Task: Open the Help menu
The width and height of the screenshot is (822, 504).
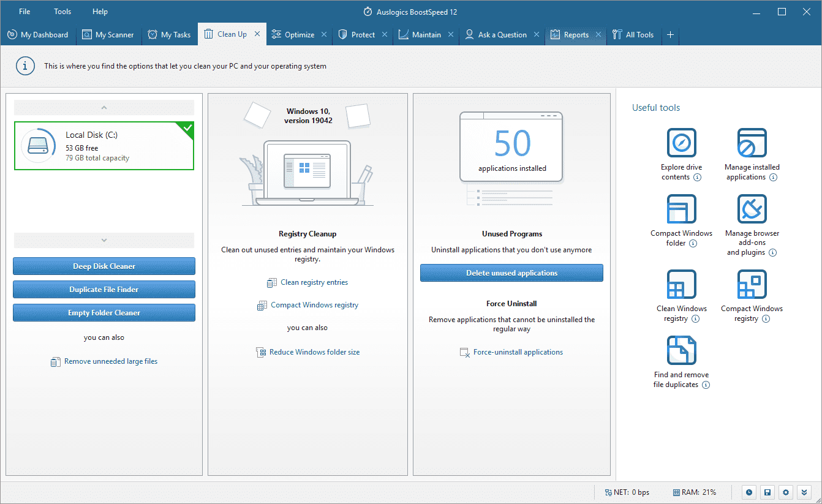Action: (x=100, y=12)
